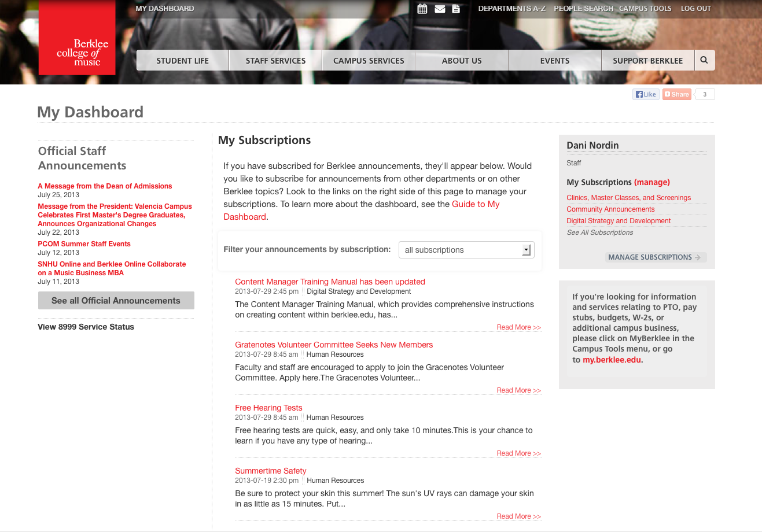Open the Free Hearing Tests announcement
Viewport: 762px width, 532px height.
coord(268,408)
